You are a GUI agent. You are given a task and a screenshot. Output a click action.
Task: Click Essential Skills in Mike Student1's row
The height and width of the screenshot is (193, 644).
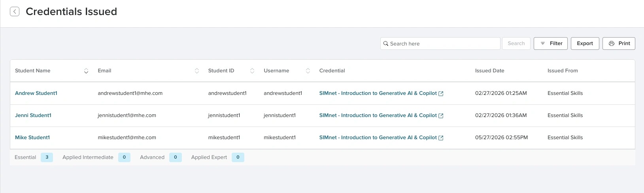pyautogui.click(x=565, y=138)
